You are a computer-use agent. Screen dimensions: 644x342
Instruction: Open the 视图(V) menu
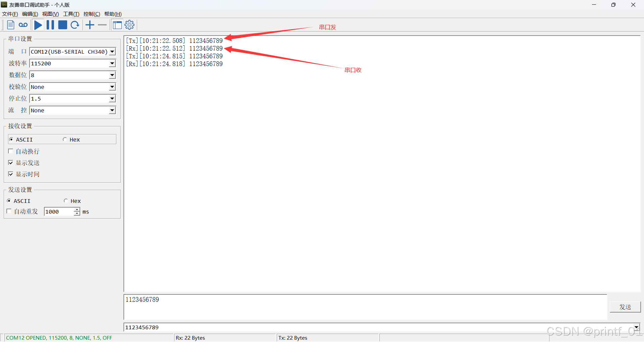point(50,14)
